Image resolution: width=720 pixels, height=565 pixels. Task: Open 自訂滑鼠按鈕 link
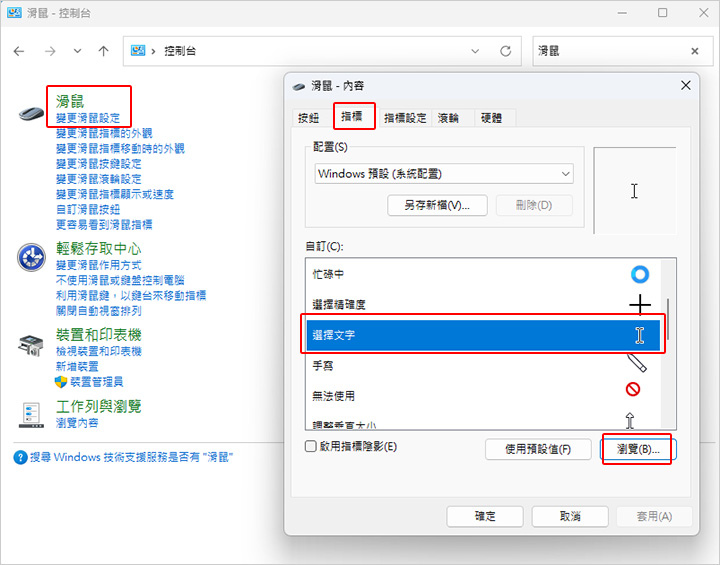(88, 209)
